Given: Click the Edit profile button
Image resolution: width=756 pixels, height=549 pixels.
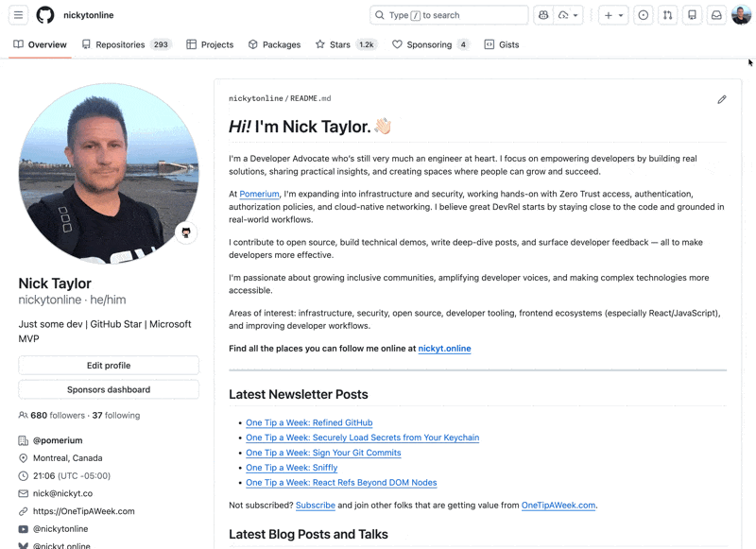Looking at the screenshot, I should click(x=108, y=365).
